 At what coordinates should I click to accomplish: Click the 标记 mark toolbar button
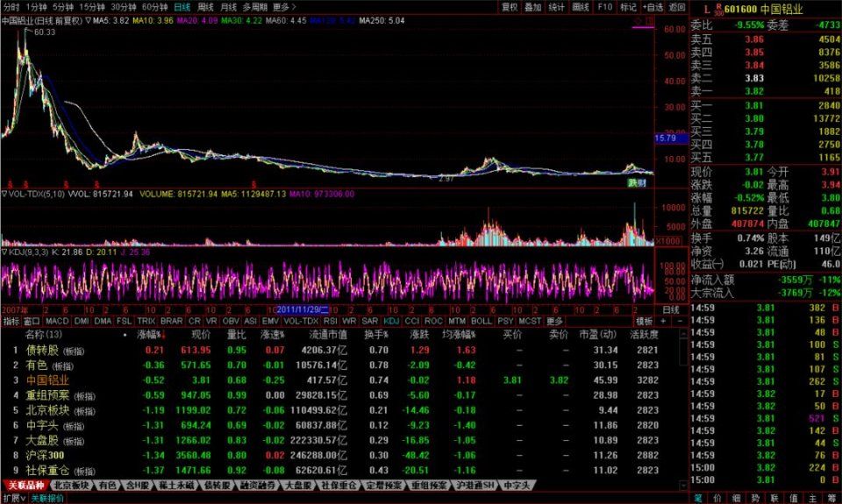628,6
